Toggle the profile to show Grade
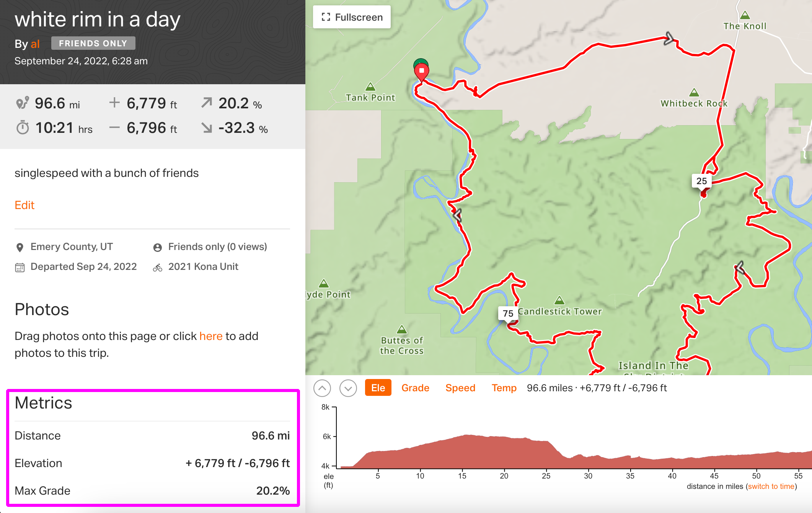 (415, 388)
